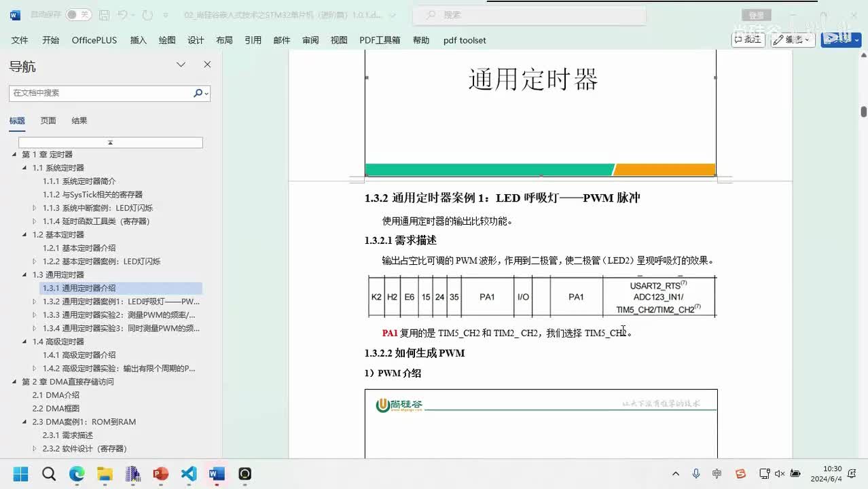Collapse the 1.4 高级定时器 heading
The height and width of the screenshot is (489, 868).
[25, 342]
